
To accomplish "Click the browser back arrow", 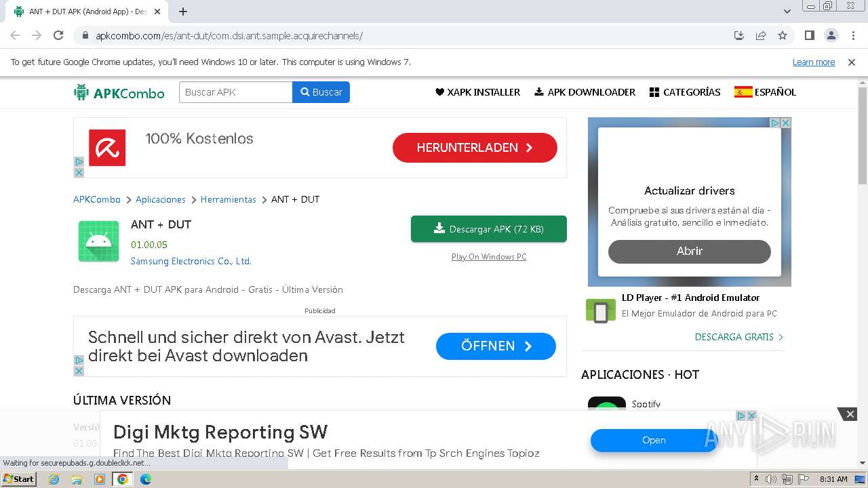I will (x=15, y=35).
